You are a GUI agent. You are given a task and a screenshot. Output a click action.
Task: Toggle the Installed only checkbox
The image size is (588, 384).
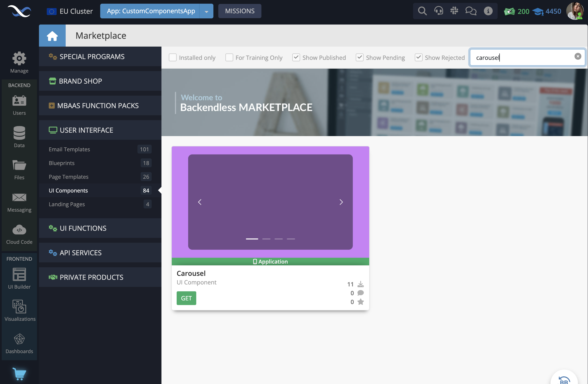(x=173, y=57)
